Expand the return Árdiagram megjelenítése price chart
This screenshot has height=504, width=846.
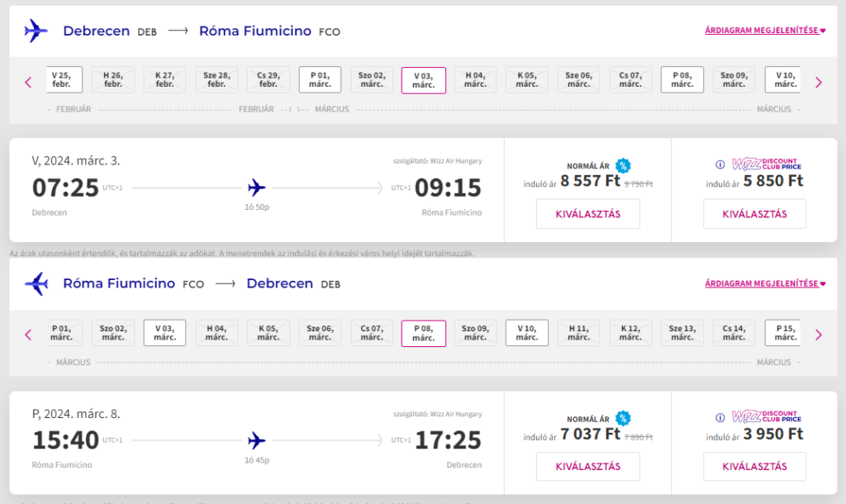pyautogui.click(x=765, y=283)
